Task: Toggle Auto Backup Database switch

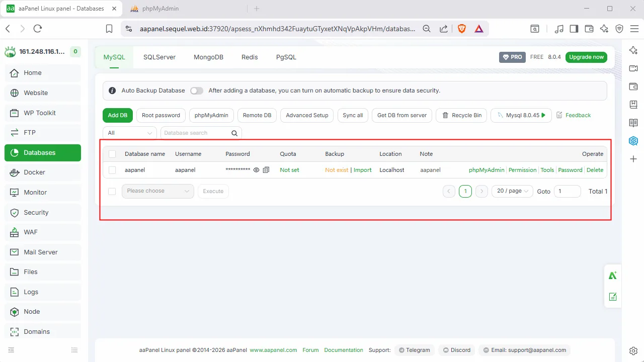Action: 197,91
